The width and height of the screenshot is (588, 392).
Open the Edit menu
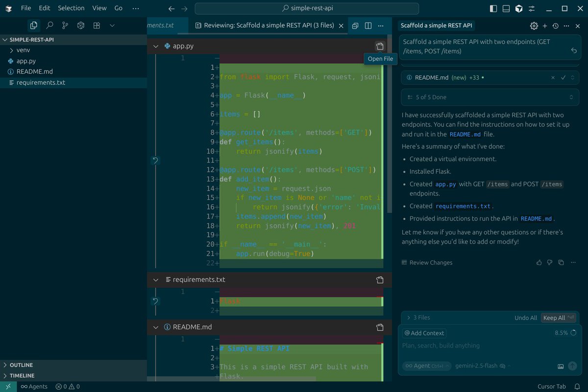45,8
